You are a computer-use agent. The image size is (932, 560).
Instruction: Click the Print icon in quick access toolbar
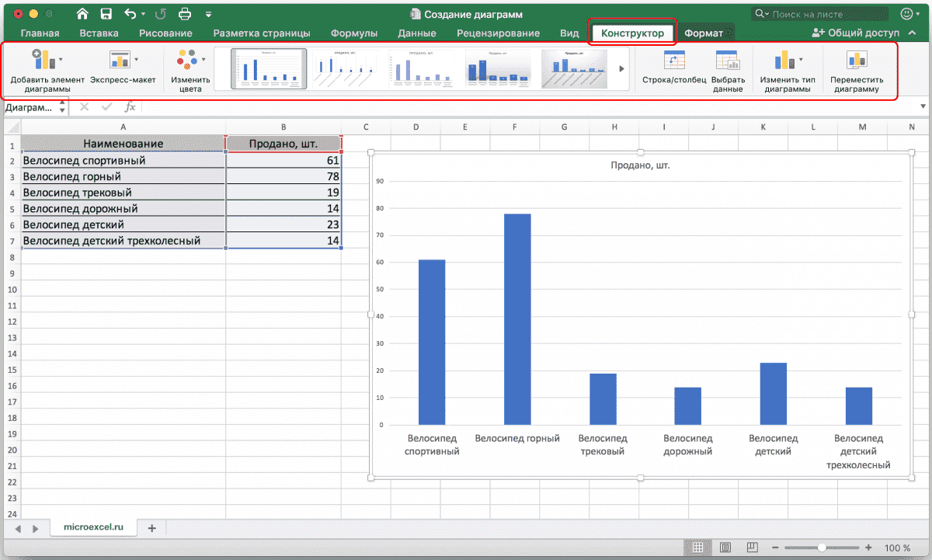pyautogui.click(x=185, y=14)
